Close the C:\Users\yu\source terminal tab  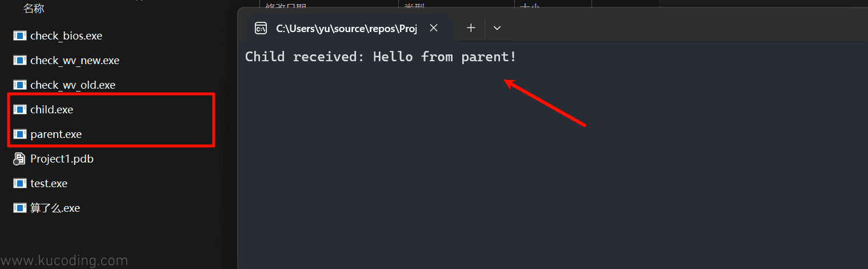pos(434,27)
